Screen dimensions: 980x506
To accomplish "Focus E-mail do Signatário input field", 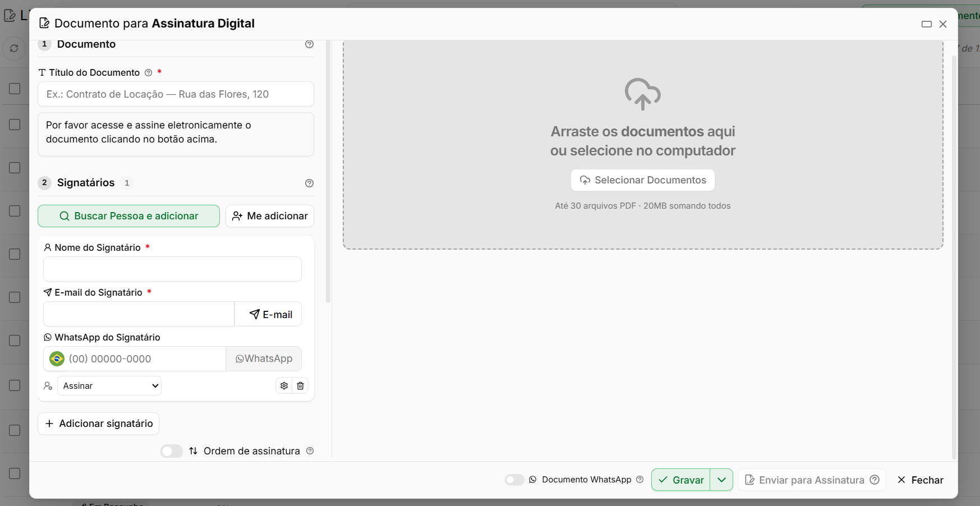I will point(139,314).
